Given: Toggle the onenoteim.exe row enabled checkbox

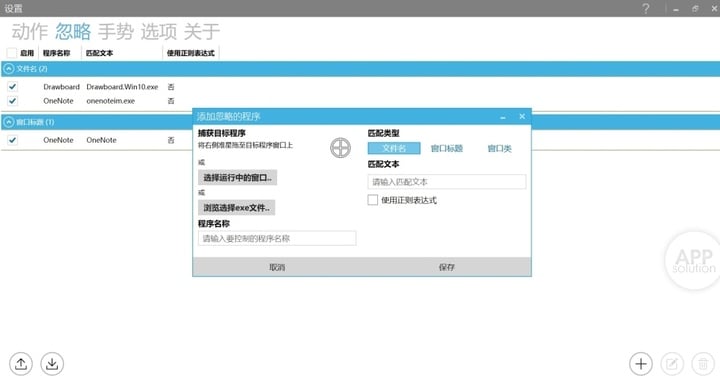Looking at the screenshot, I should pos(12,101).
